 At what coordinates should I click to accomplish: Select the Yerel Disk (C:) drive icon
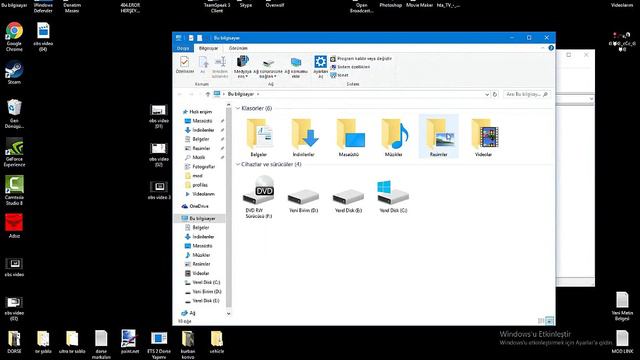[393, 197]
